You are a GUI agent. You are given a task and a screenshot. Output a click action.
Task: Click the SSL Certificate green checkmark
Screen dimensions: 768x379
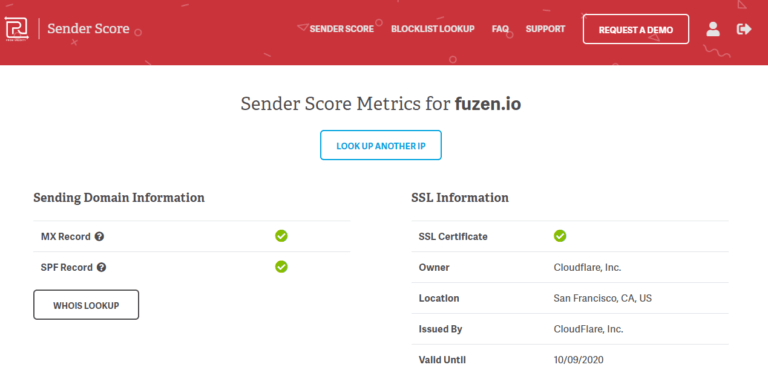tap(560, 236)
